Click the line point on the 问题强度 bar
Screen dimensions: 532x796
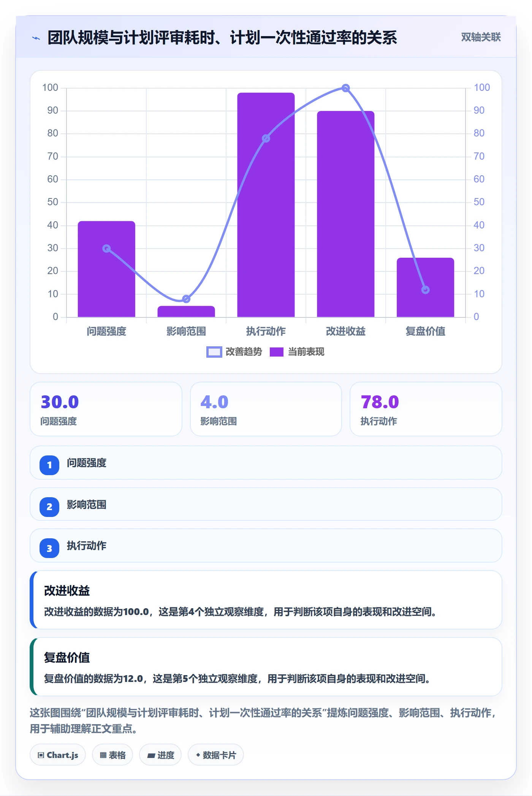(106, 249)
